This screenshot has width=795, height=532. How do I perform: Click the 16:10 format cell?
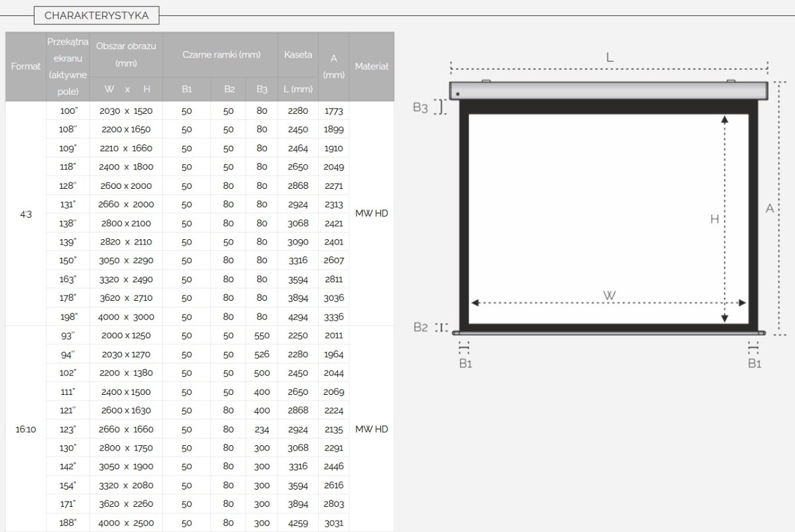click(x=26, y=429)
